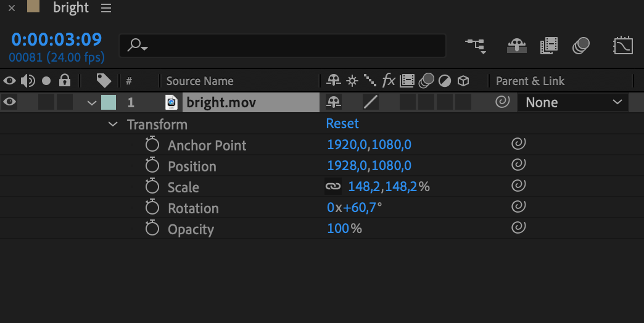The width and height of the screenshot is (644, 323).
Task: Click the Shy layers hide icon
Action: [x=516, y=46]
